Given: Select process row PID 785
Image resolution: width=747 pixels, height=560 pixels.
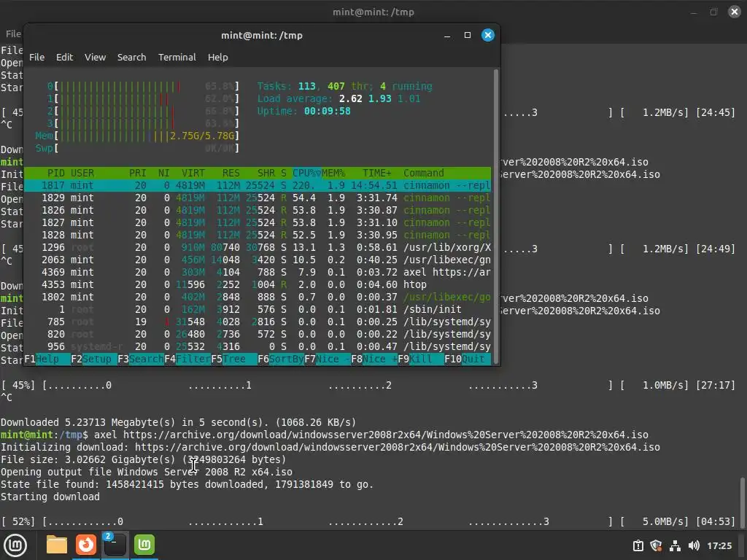Looking at the screenshot, I should (x=258, y=322).
